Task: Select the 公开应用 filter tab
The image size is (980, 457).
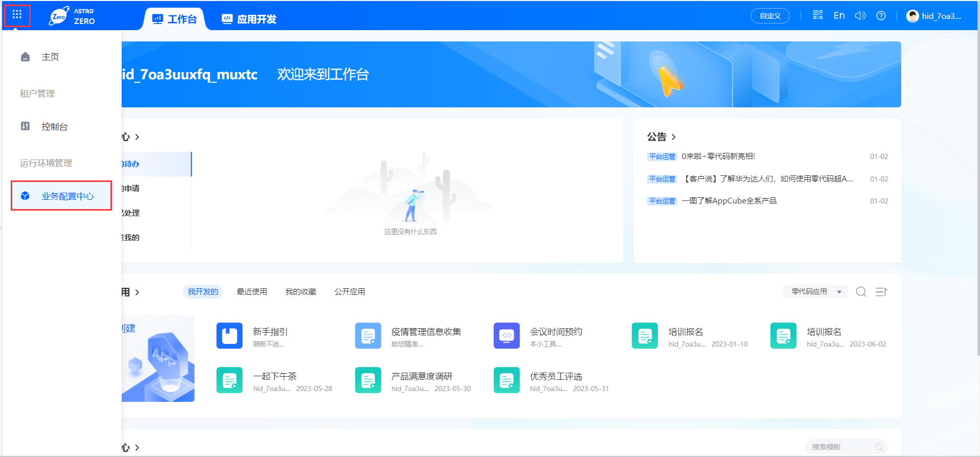Action: pos(350,291)
